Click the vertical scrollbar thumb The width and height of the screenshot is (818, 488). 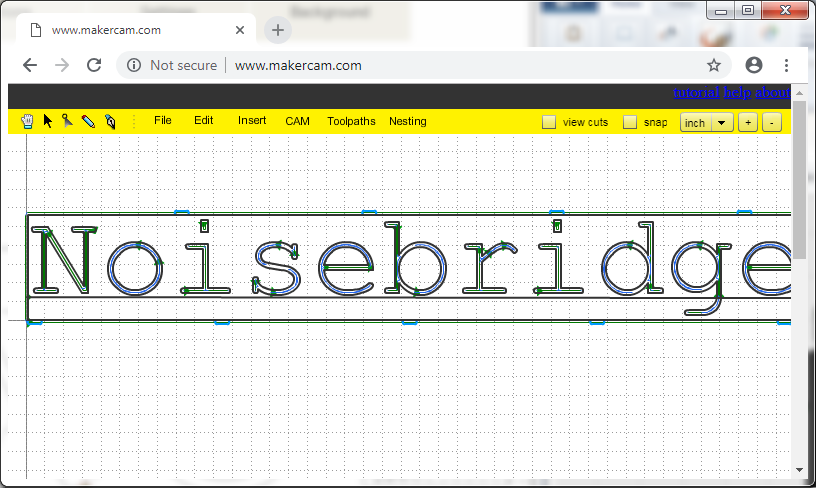(x=799, y=190)
